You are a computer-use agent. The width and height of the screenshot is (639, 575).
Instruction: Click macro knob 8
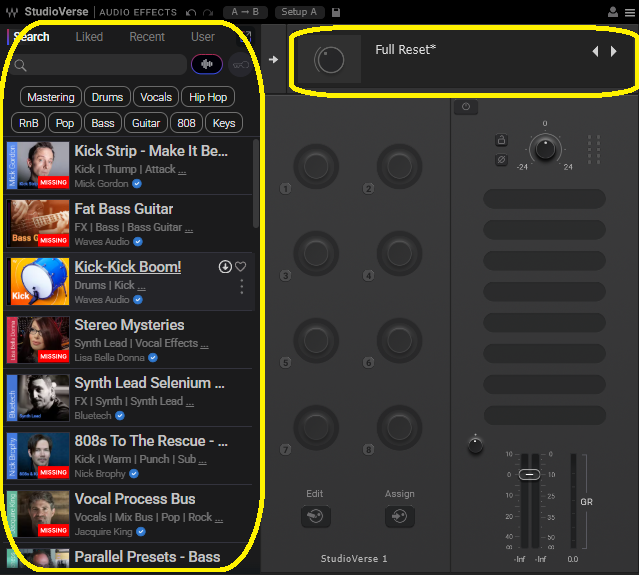click(399, 427)
